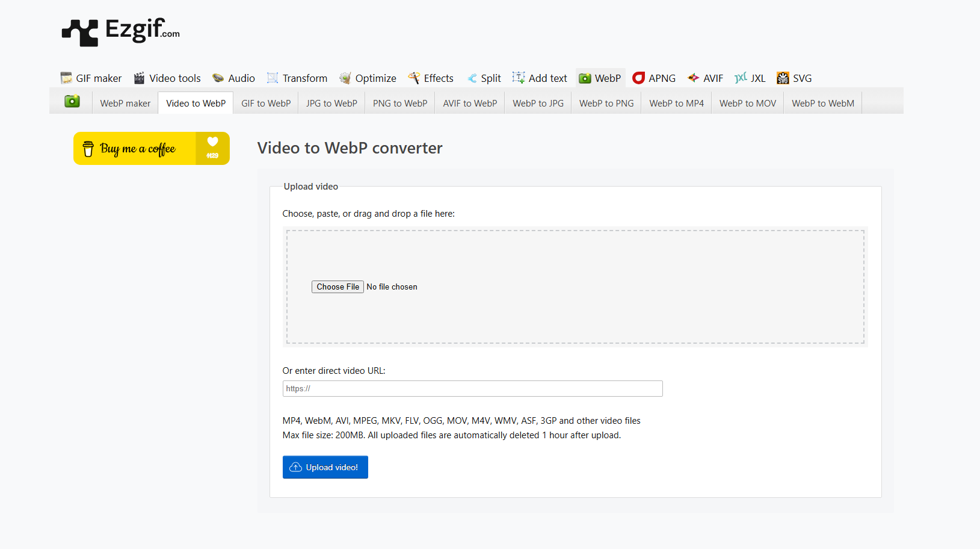Switch to the WebP maker tab
This screenshot has height=549, width=980.
125,103
